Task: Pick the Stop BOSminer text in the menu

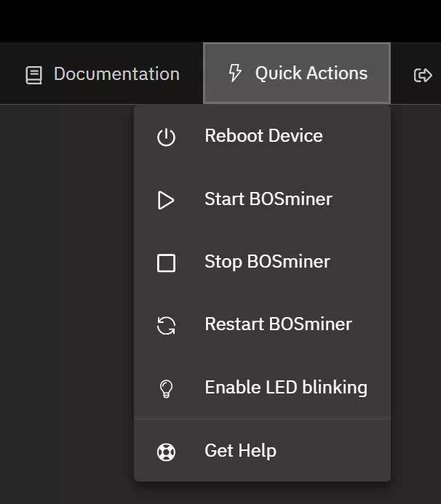Action: pyautogui.click(x=267, y=262)
